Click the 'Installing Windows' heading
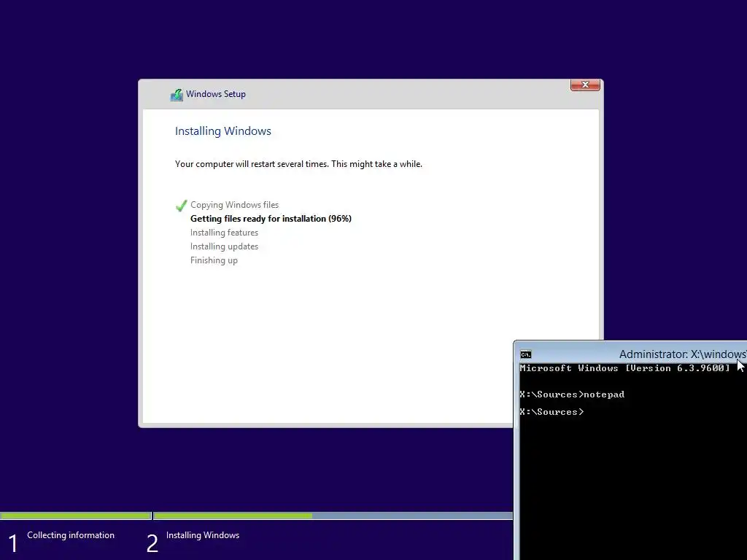 pos(223,131)
